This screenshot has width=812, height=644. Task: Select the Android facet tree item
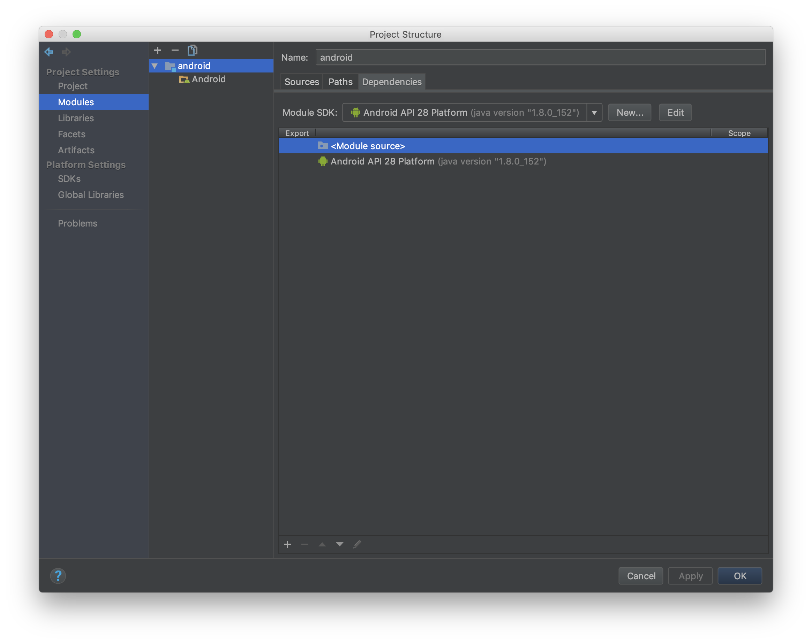click(x=208, y=79)
